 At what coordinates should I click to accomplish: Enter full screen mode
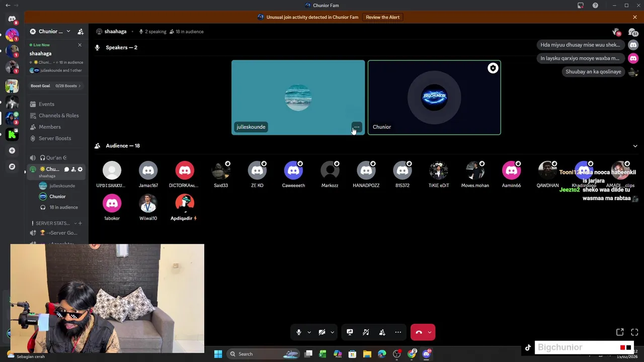tap(634, 332)
